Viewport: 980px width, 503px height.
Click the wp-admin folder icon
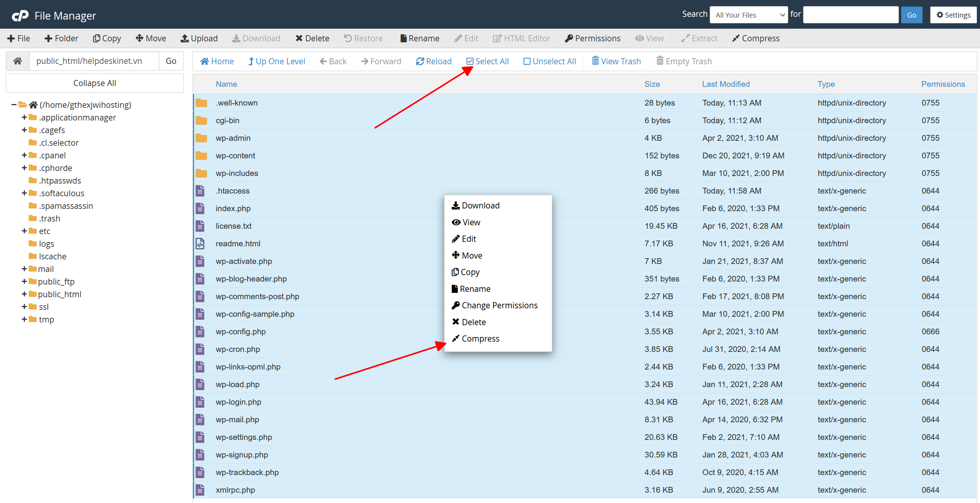(x=201, y=138)
